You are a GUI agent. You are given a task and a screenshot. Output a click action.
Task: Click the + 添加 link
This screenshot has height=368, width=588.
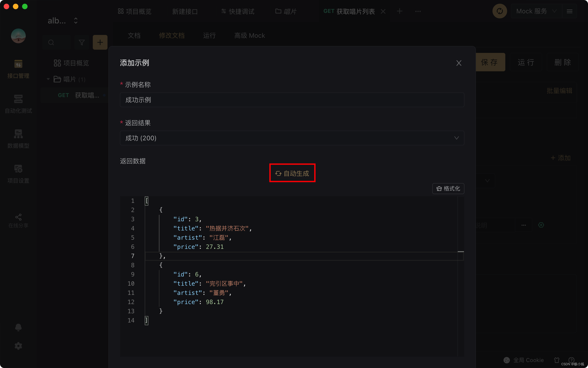click(x=561, y=158)
